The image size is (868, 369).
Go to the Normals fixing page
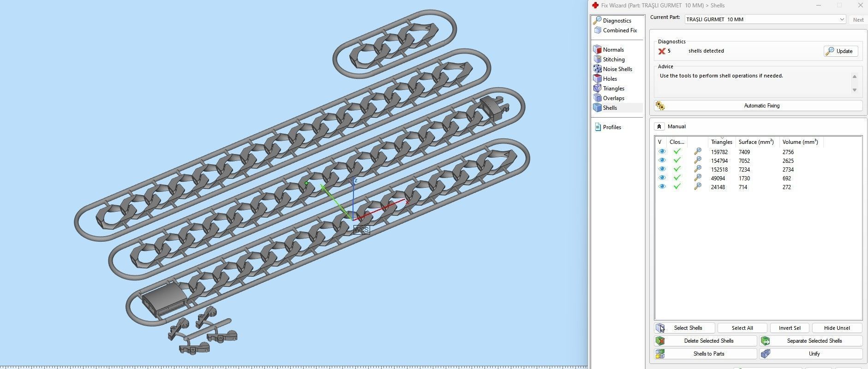pos(613,50)
